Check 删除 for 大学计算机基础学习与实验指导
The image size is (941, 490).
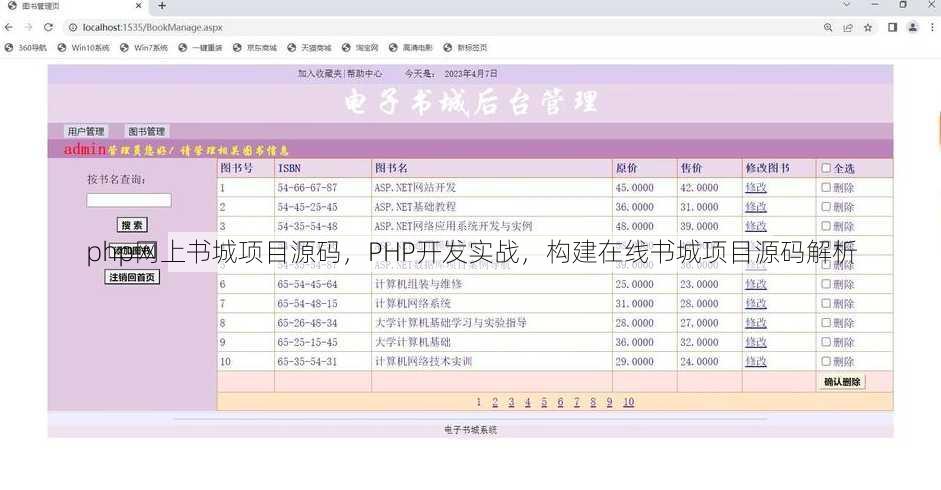click(826, 322)
